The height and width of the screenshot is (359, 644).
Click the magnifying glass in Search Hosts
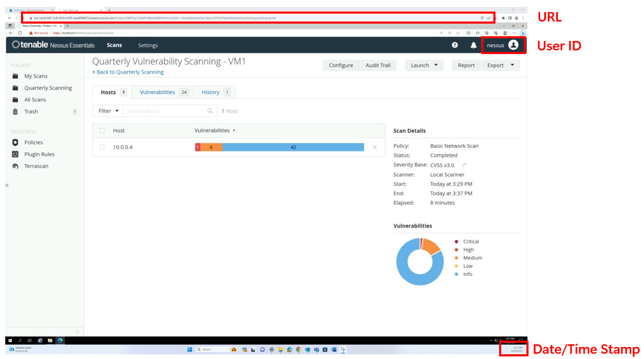pyautogui.click(x=210, y=111)
